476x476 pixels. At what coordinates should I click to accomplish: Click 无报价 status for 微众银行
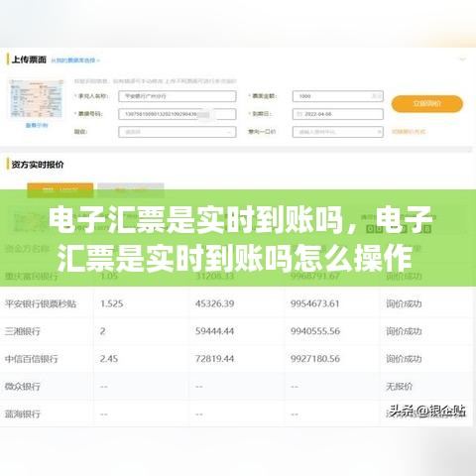(x=399, y=386)
